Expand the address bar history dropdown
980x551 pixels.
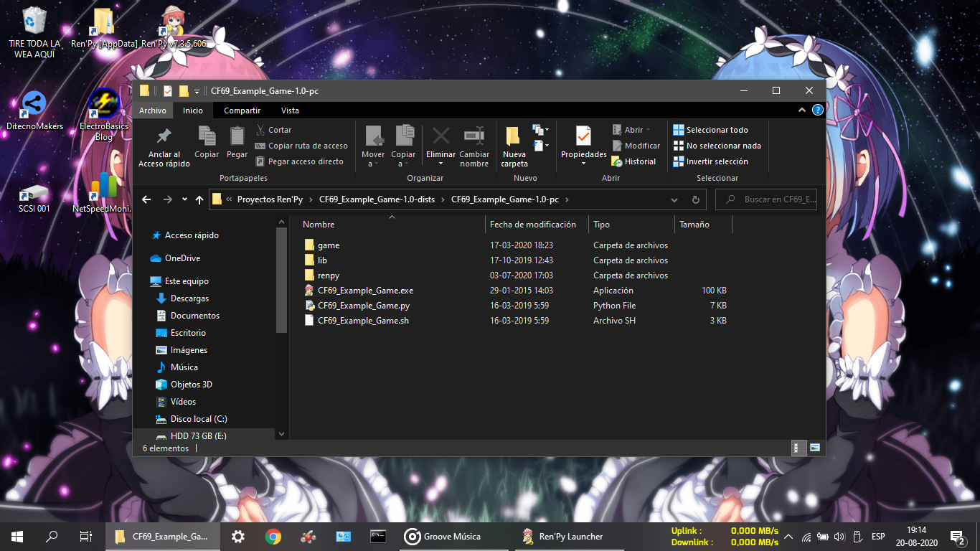tap(674, 199)
